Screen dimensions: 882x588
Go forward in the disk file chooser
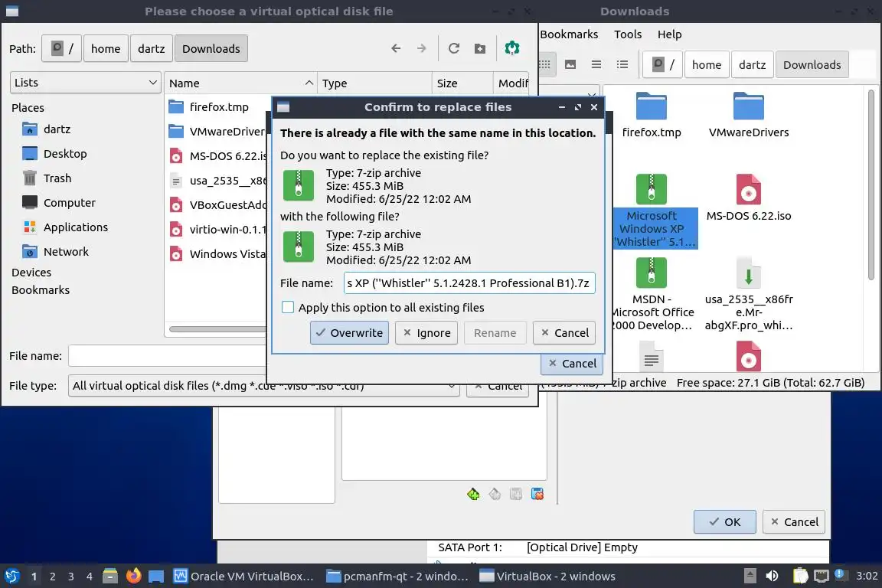(x=421, y=48)
